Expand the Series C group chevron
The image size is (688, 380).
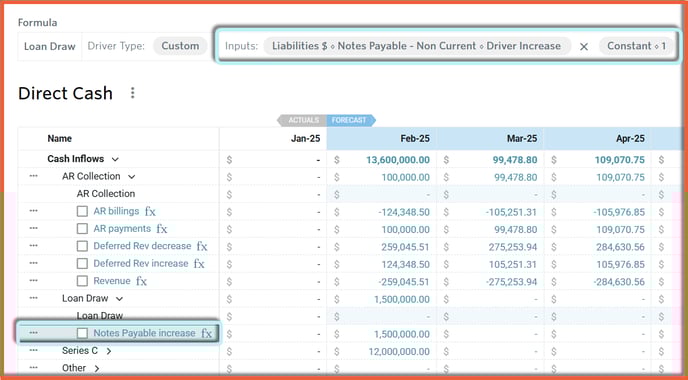coord(108,351)
